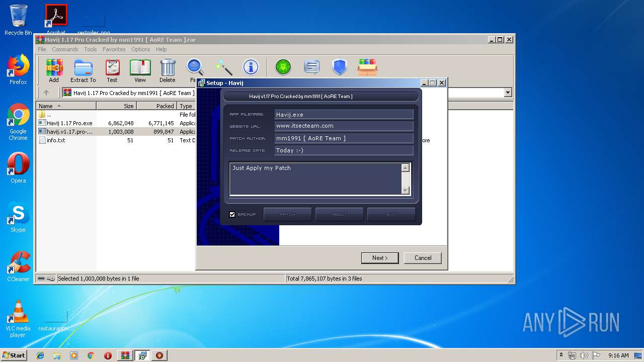Open the Recycle Bin desktop icon
Image resolution: width=644 pixels, height=362 pixels.
[18, 20]
